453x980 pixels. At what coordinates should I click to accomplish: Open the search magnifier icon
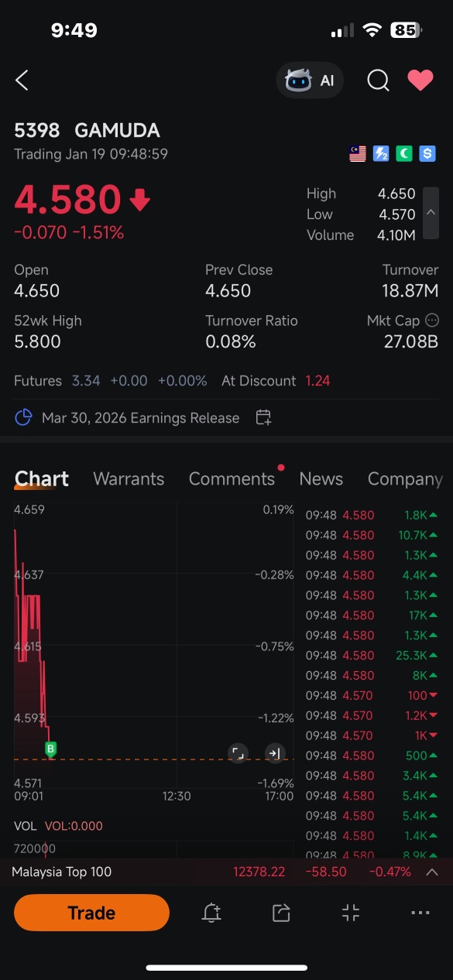point(378,81)
